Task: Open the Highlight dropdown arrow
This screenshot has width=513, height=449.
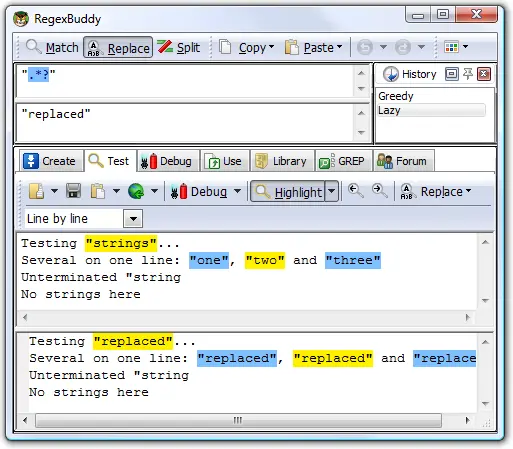Action: pos(332,191)
